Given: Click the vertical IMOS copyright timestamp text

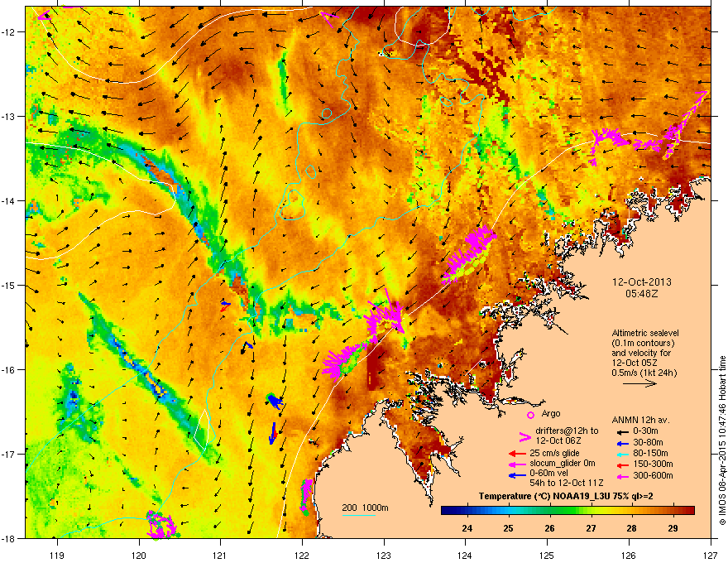Looking at the screenshot, I should tap(722, 440).
